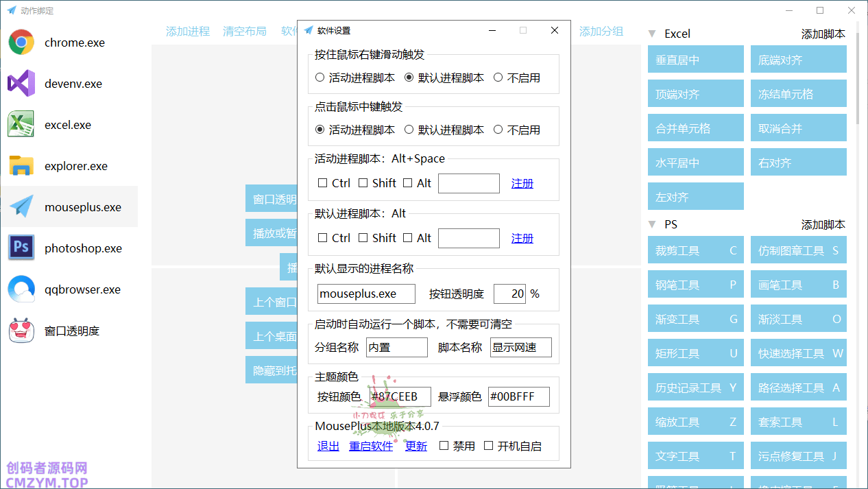This screenshot has width=868, height=489.
Task: Check Ctrl for 活动进程脚本 hotkey
Action: click(322, 183)
